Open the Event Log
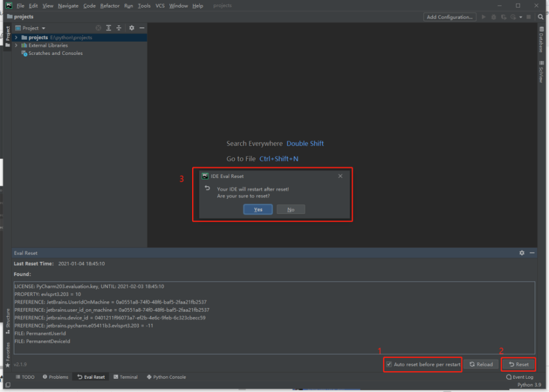The width and height of the screenshot is (549, 392). (519, 377)
